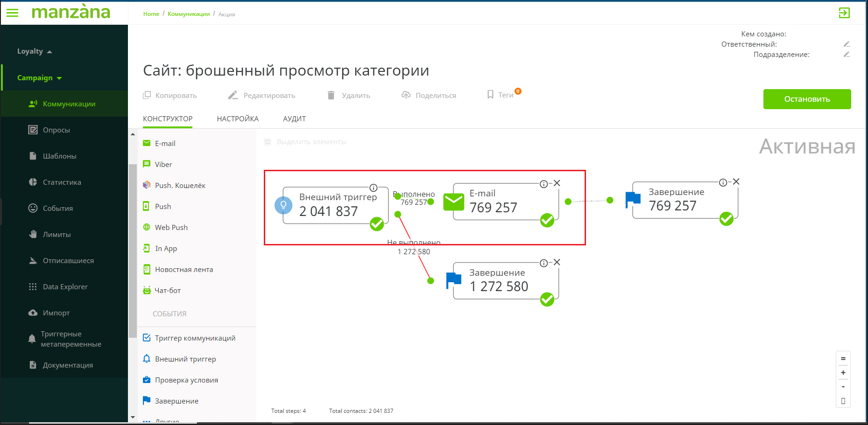This screenshot has height=425, width=868.
Task: Toggle Выделить элементы selection option
Action: point(268,142)
